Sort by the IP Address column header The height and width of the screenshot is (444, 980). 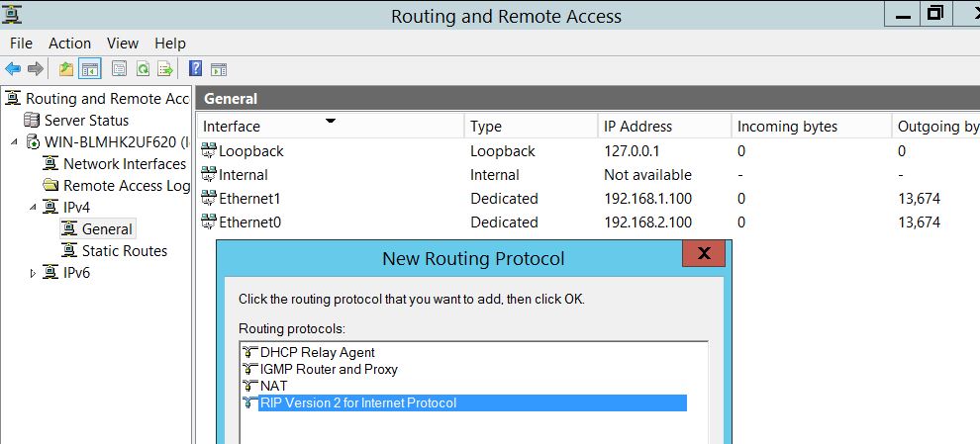pyautogui.click(x=637, y=127)
